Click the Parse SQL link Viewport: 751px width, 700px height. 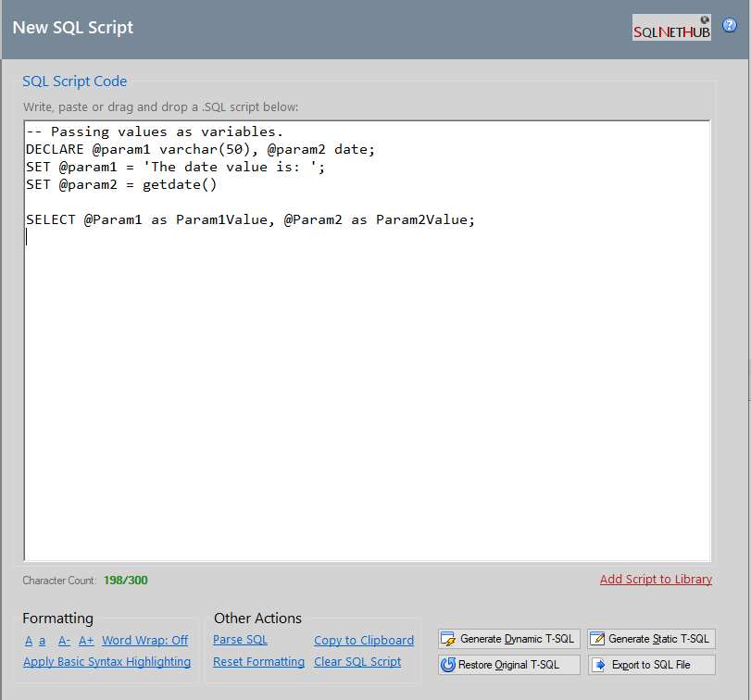tap(240, 640)
